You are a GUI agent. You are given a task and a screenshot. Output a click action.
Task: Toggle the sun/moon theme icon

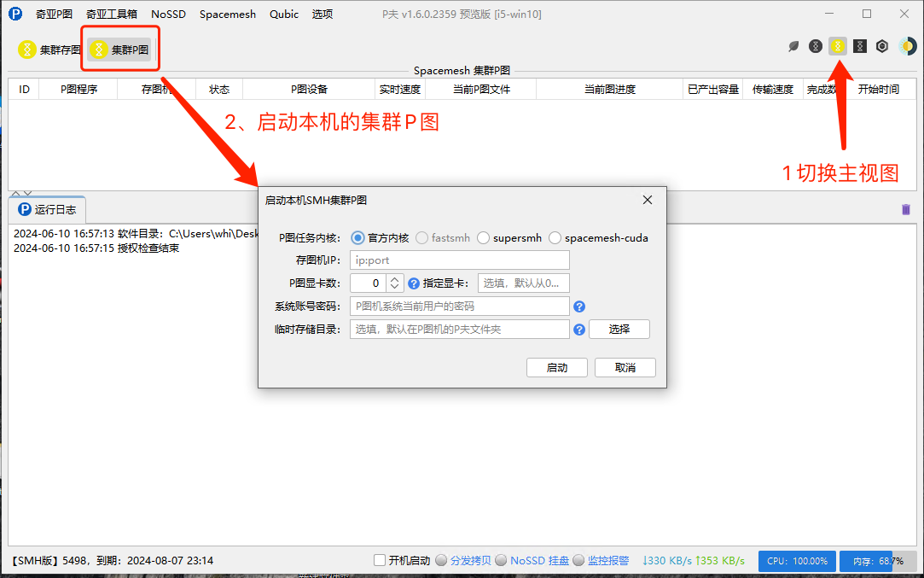[x=907, y=46]
